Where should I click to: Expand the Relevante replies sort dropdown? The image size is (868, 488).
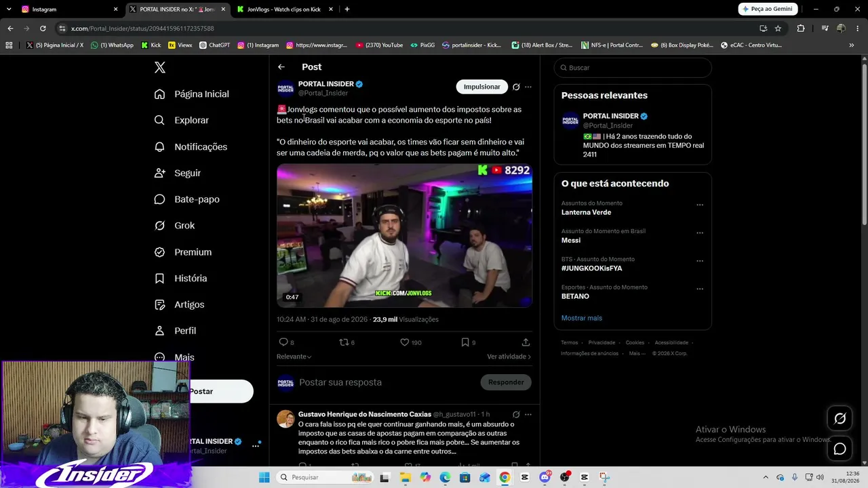tap(294, 357)
